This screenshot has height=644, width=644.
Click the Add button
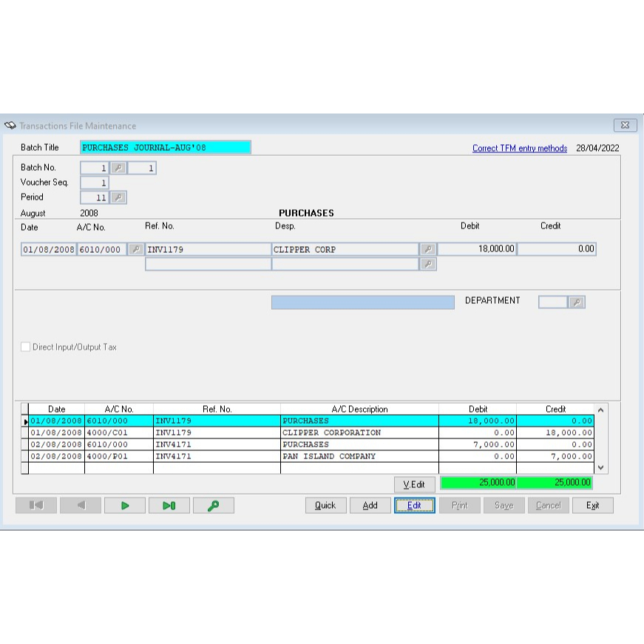tap(370, 506)
